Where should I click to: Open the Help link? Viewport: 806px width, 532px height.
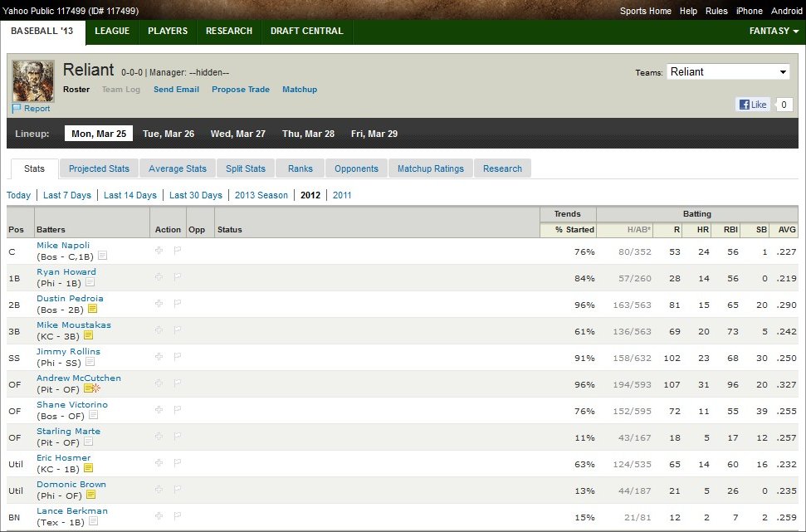point(688,11)
